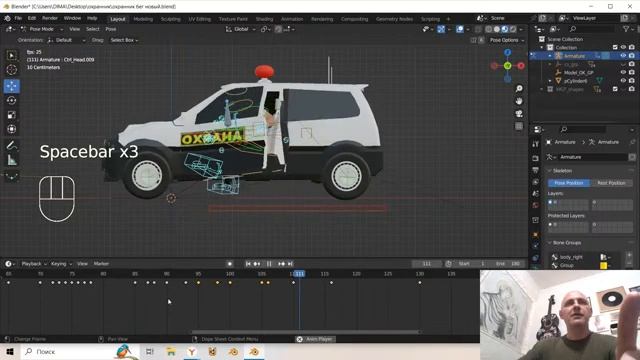Open the Render properties tab icon
This screenshot has height=360, width=640.
pyautogui.click(x=536, y=158)
